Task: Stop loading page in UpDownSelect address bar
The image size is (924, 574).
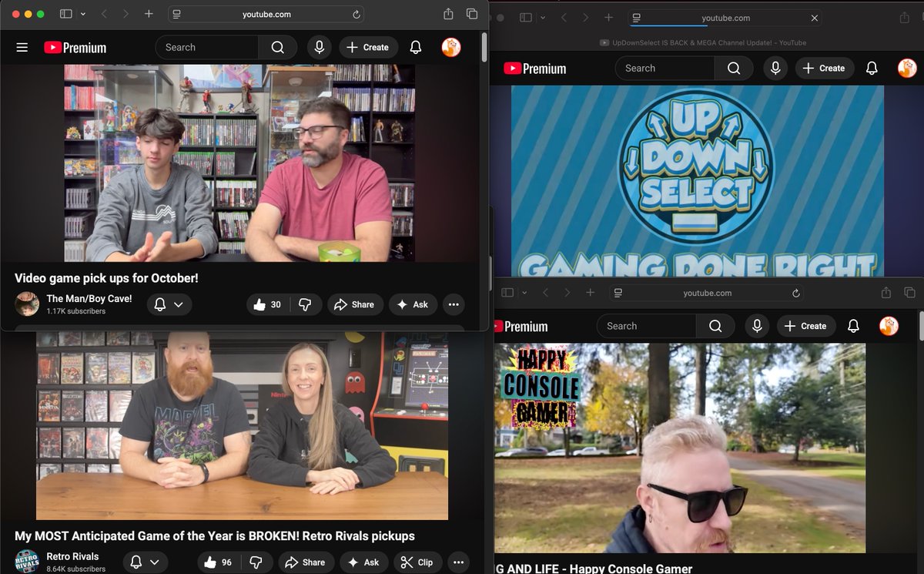Action: pyautogui.click(x=814, y=18)
